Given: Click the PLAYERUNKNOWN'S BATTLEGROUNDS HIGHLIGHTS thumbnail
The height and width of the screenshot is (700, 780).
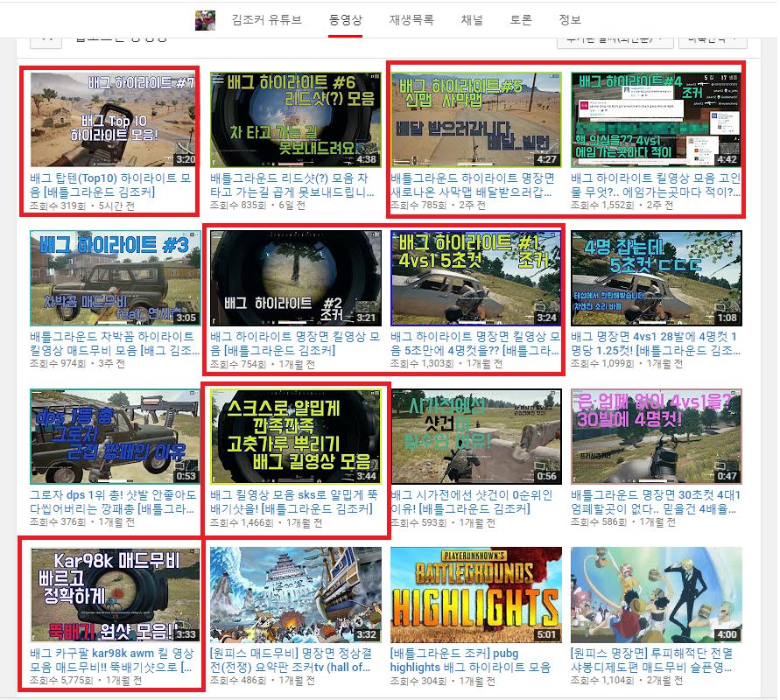Looking at the screenshot, I should [475, 595].
